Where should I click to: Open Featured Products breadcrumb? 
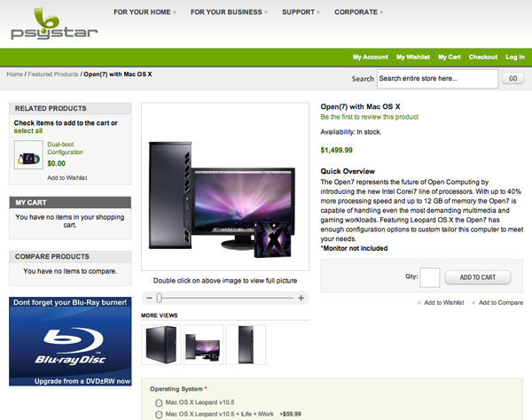click(x=53, y=74)
